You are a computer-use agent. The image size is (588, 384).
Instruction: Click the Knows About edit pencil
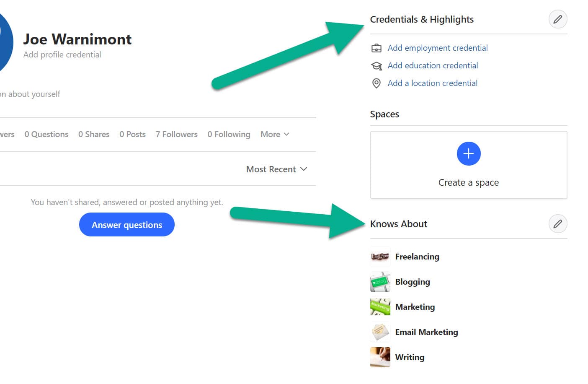coord(557,224)
